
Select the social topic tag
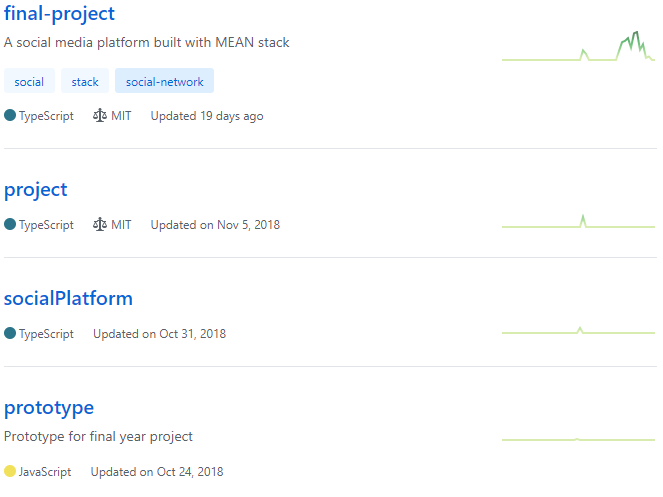click(29, 81)
